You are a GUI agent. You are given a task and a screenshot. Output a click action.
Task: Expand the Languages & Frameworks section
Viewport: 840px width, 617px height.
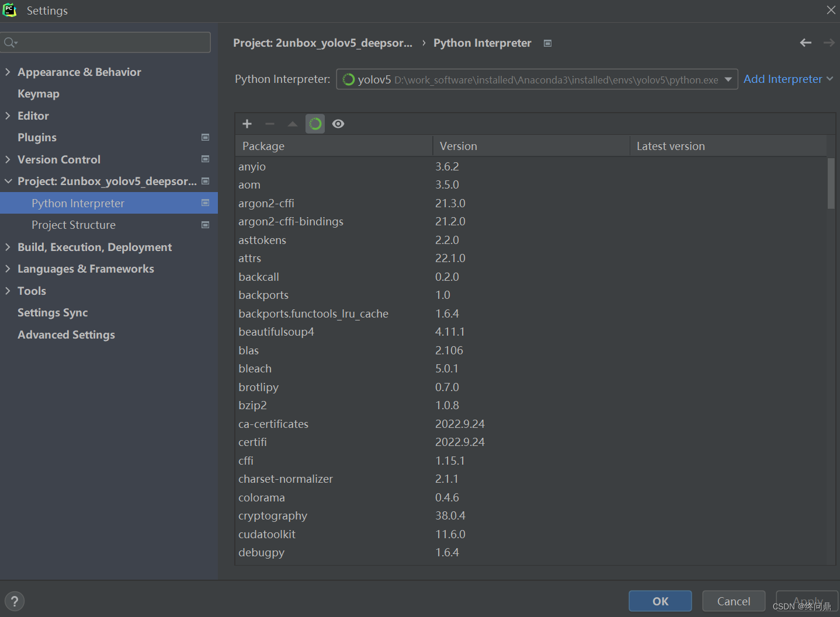tap(8, 269)
